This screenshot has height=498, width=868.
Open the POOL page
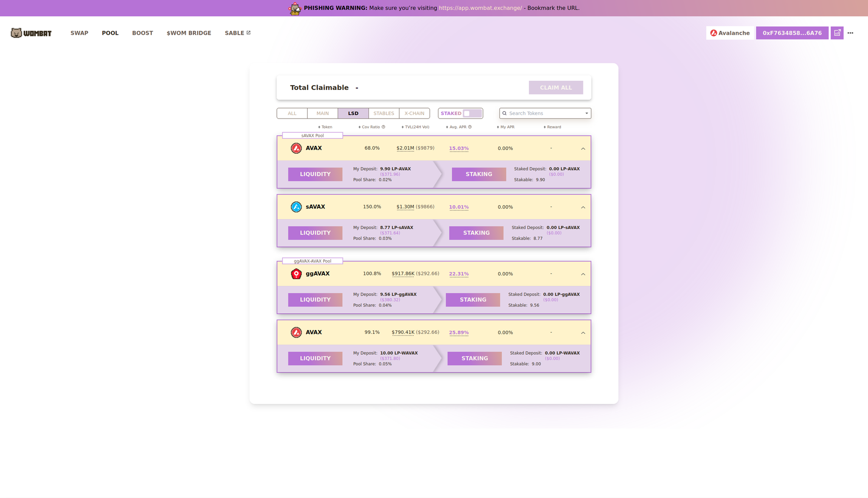coord(110,33)
